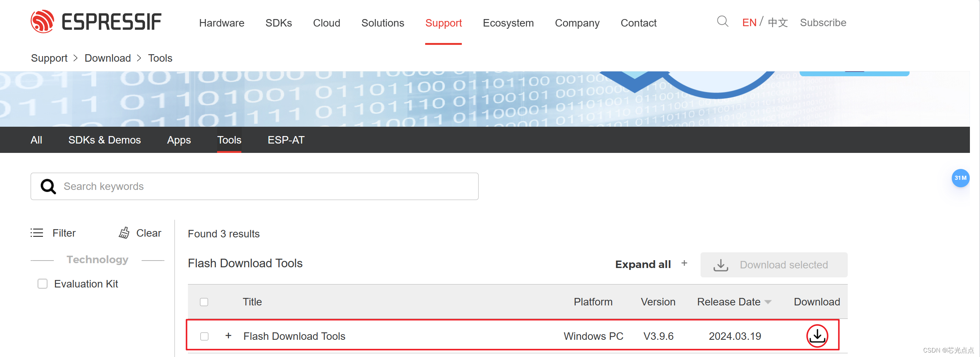This screenshot has height=357, width=980.
Task: Click Tools breadcrumb
Action: [160, 58]
